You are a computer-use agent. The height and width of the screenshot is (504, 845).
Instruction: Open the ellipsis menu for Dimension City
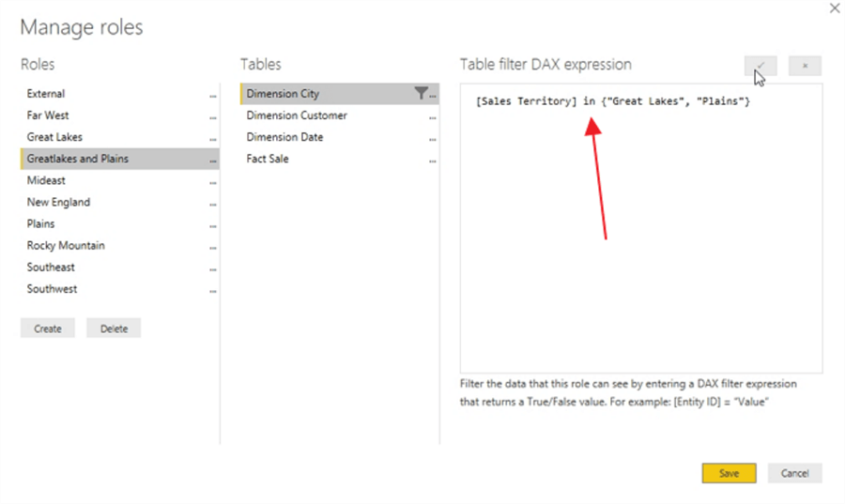pyautogui.click(x=433, y=95)
